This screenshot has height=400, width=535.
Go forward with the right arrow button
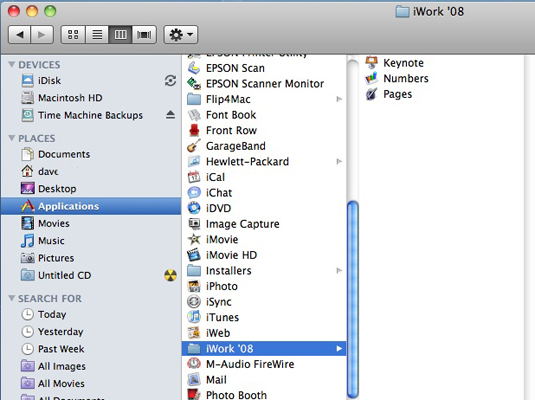[42, 34]
